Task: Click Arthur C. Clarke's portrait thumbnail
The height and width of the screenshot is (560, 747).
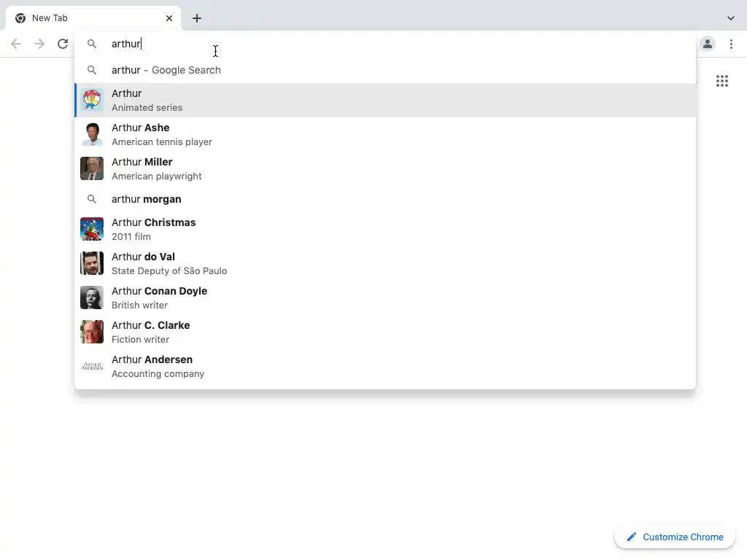Action: tap(92, 332)
